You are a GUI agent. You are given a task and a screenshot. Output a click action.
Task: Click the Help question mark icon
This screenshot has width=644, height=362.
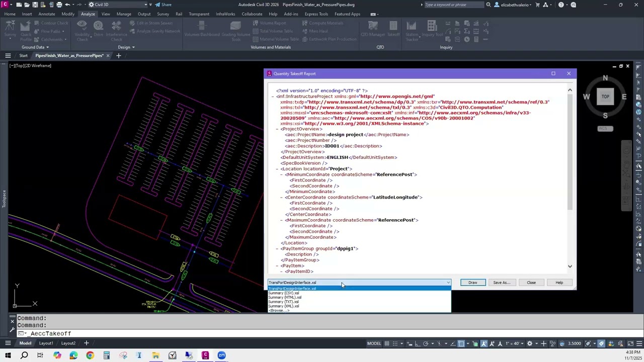coord(561,5)
